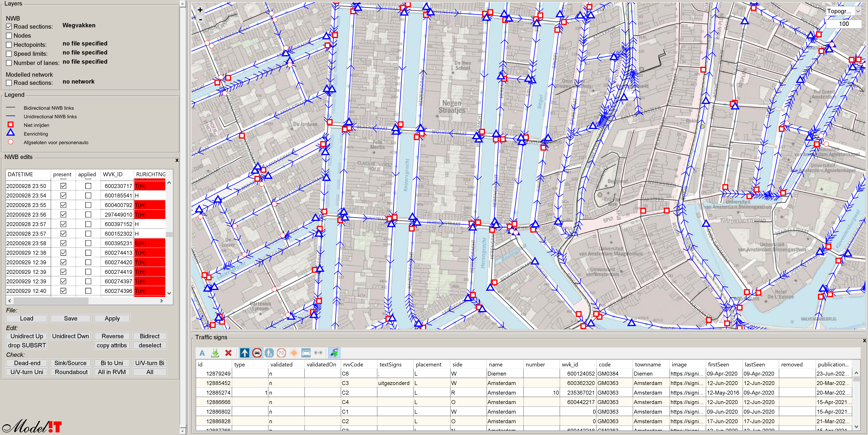Click the red B(H) cell for WVK_ID 600395231
Image resolution: width=868 pixels, height=435 pixels.
click(150, 243)
